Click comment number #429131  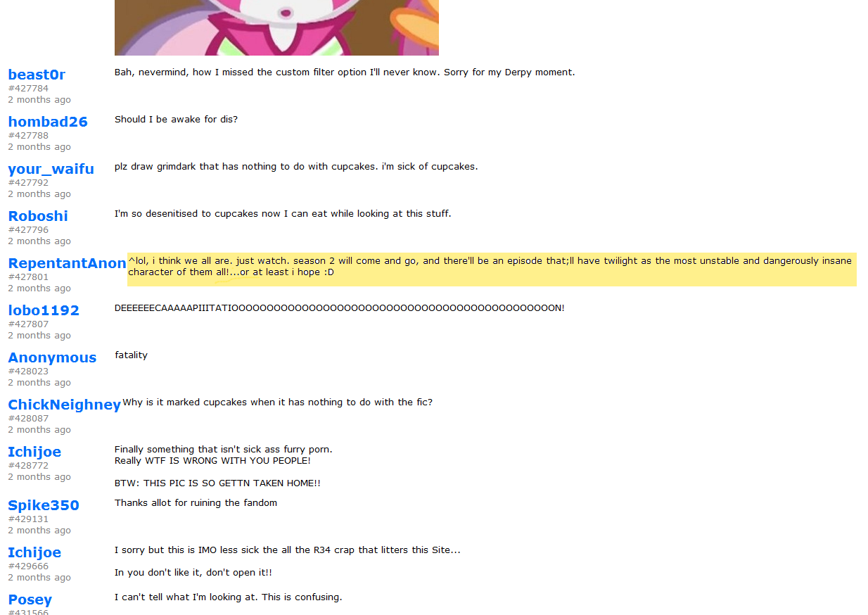click(28, 519)
